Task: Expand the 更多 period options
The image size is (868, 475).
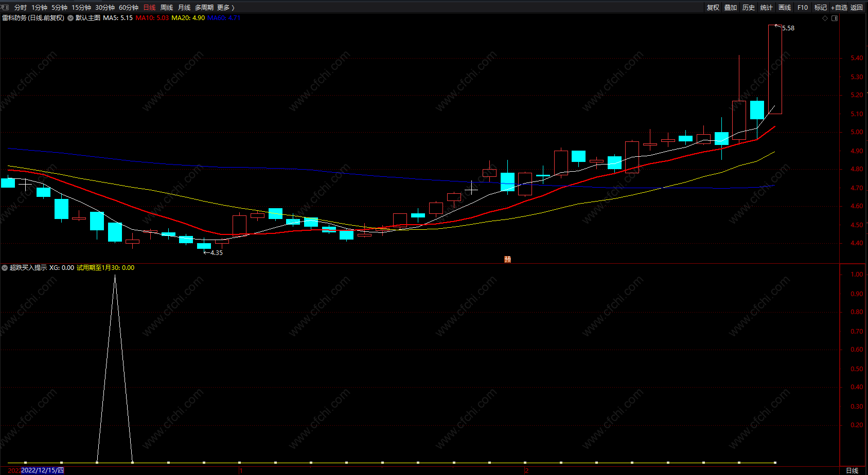Action: [226, 7]
